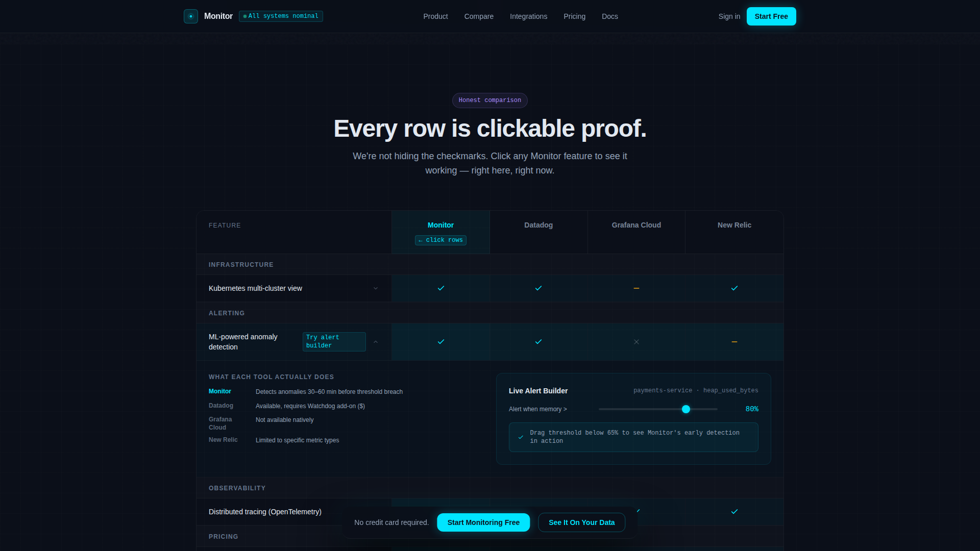Click the Sign in link
The width and height of the screenshot is (980, 551).
pos(729,16)
